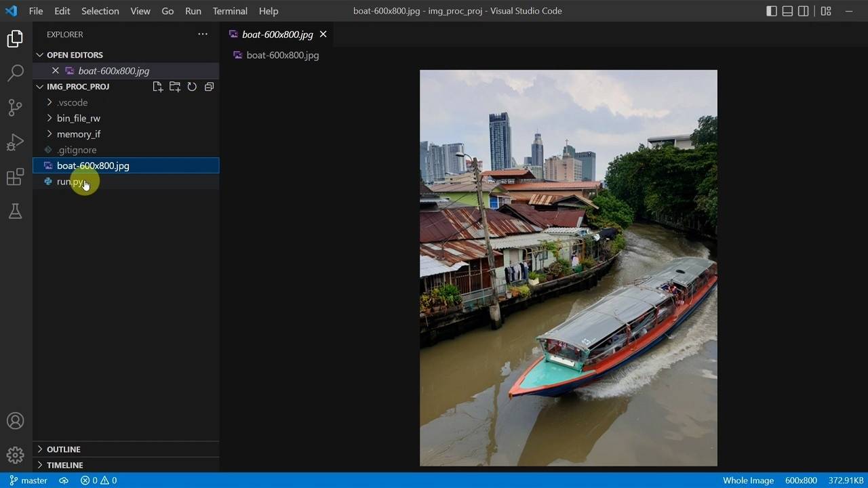Click the New File icon in Explorer
Screen dimensions: 868x488
(x=157, y=87)
